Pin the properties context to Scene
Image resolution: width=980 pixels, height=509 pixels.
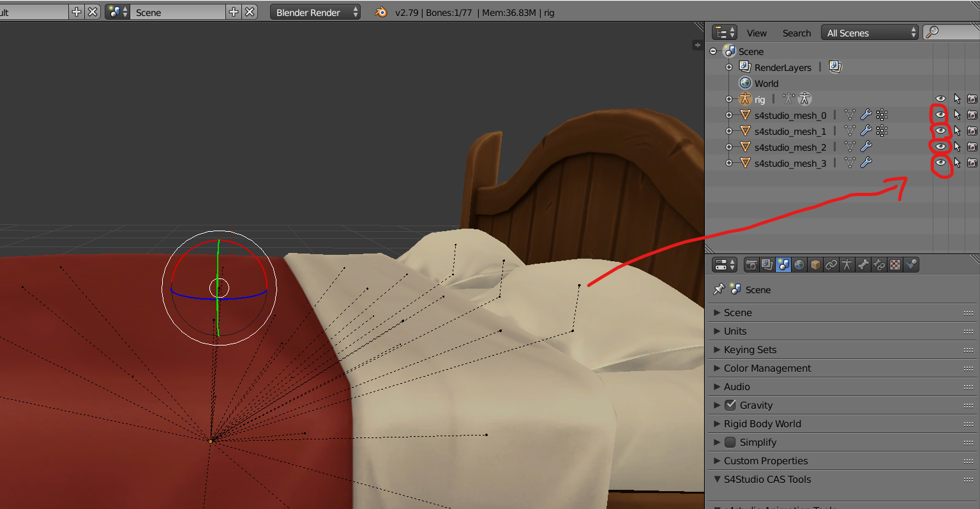click(719, 289)
